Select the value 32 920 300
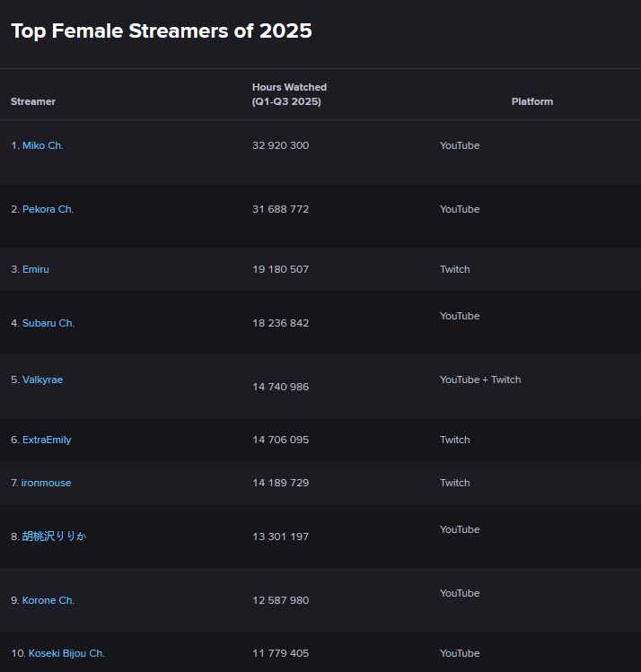 280,145
